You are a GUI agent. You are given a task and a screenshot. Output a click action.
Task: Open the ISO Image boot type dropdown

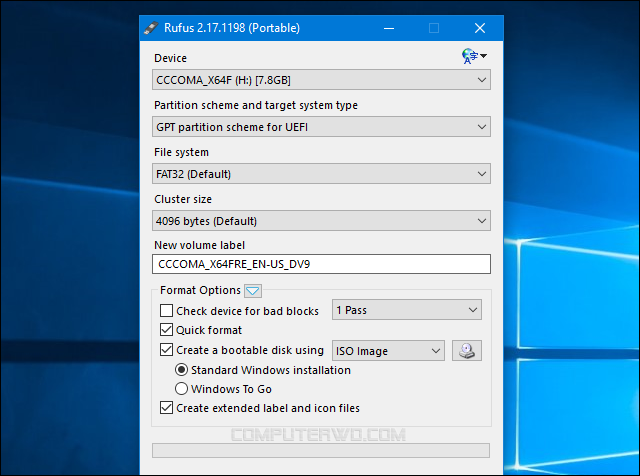click(388, 351)
